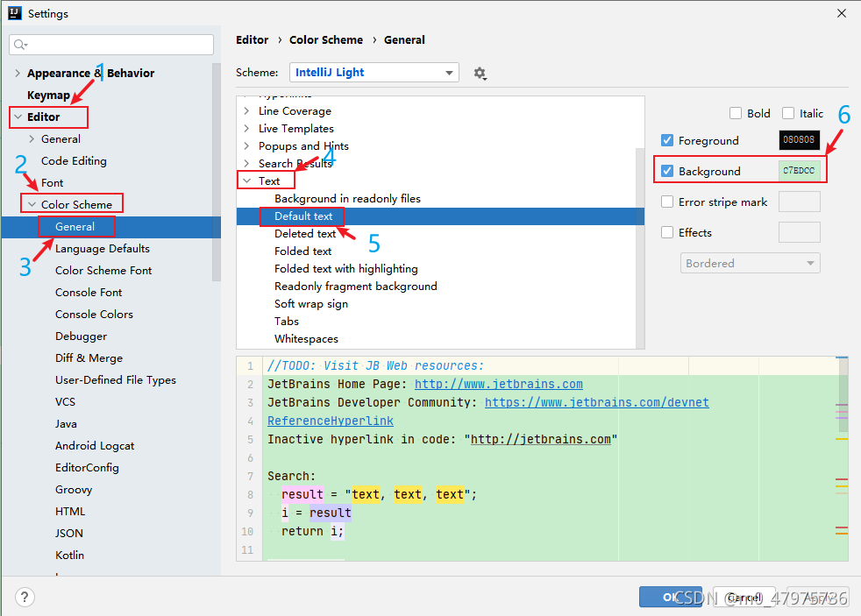
Task: Expand the Appearance & Behavior section
Action: coord(18,73)
